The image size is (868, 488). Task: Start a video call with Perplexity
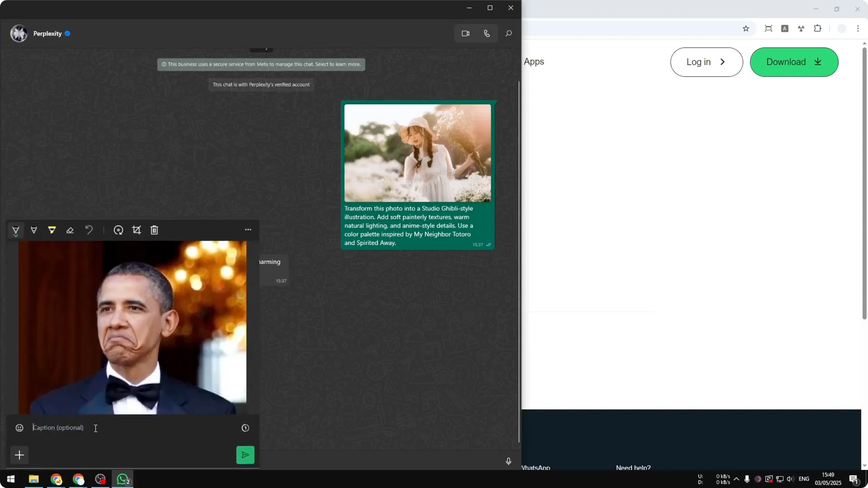click(x=466, y=33)
